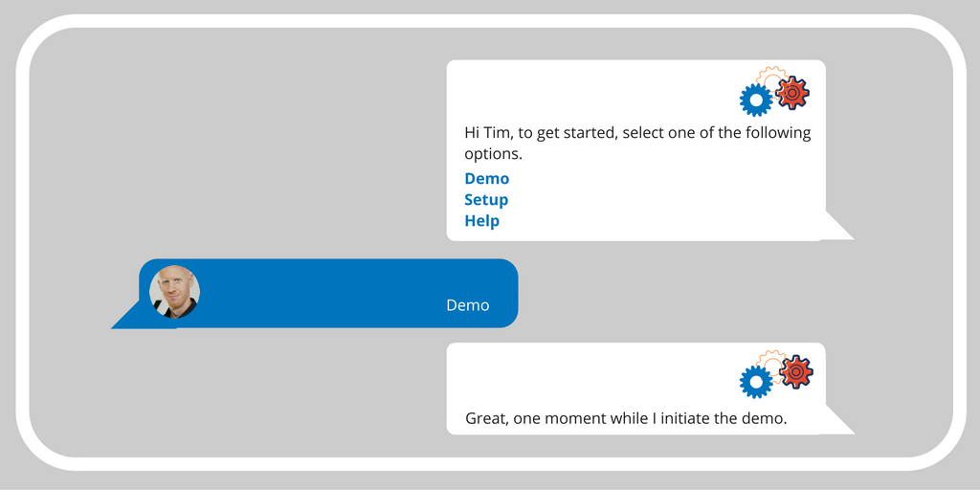Click Tim's avatar photo
This screenshot has height=490, width=980.
(x=174, y=292)
